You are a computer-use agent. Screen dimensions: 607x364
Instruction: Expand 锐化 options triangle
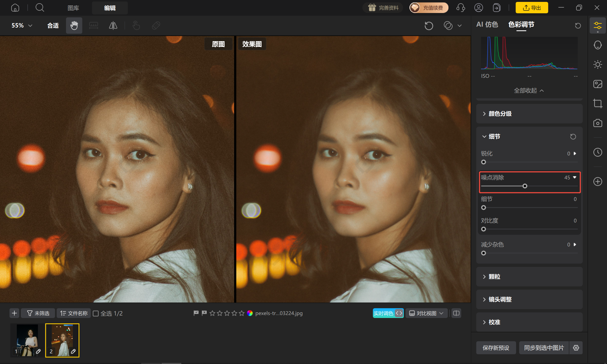click(x=575, y=154)
